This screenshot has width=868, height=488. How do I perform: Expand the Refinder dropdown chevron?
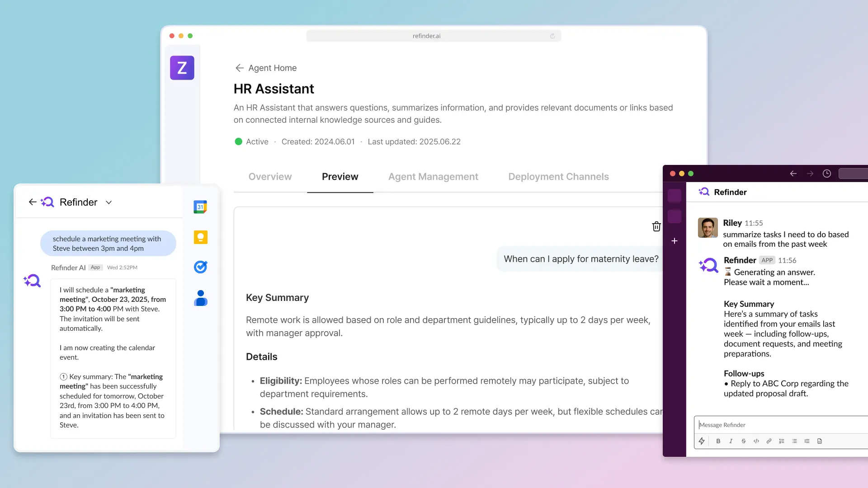coord(108,202)
